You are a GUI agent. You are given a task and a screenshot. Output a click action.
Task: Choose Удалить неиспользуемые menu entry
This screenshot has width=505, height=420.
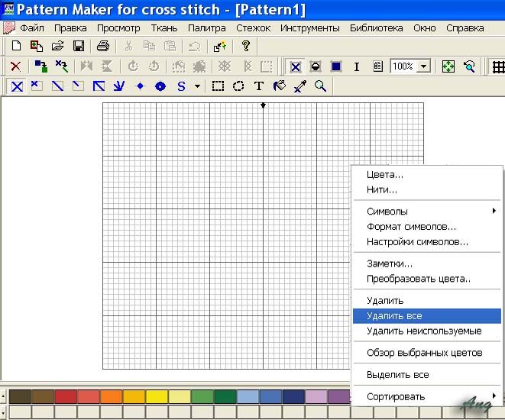(427, 331)
